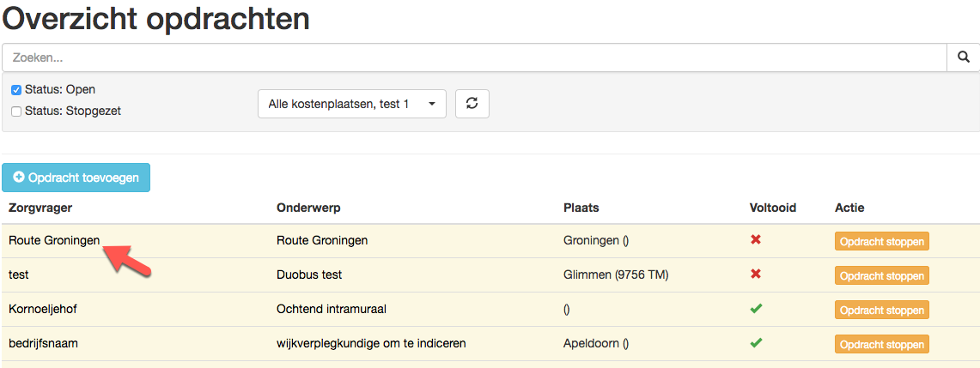Sort by Plaats column header

pos(581,208)
